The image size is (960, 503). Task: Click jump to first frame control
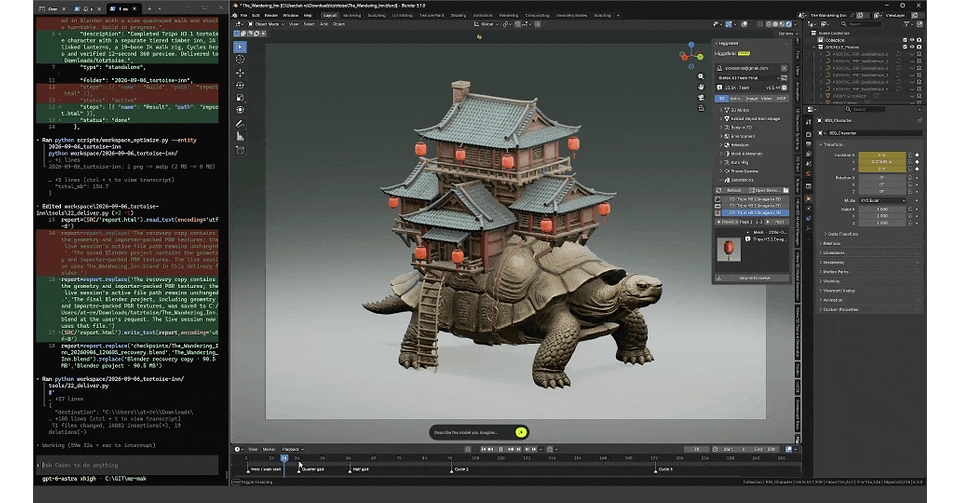pos(483,449)
